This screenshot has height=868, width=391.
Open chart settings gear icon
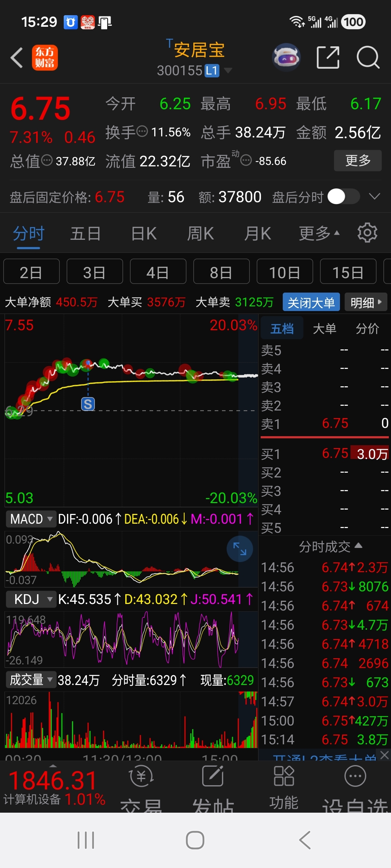point(367,233)
